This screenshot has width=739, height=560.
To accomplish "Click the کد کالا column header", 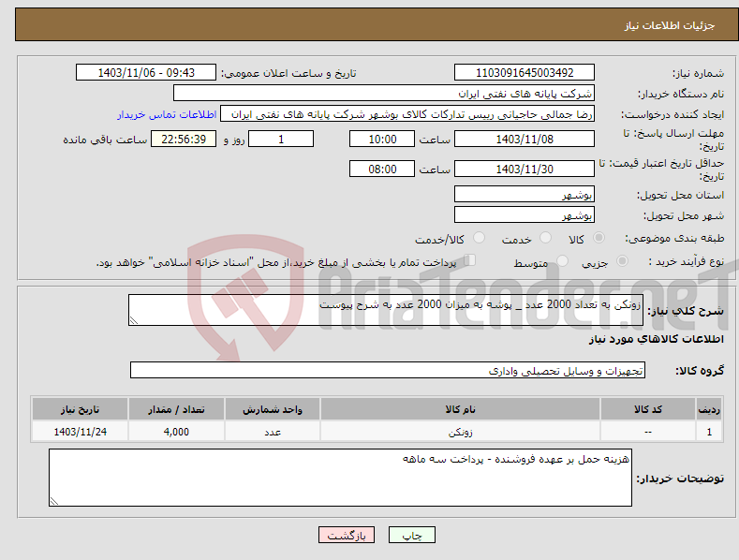I will (648, 409).
